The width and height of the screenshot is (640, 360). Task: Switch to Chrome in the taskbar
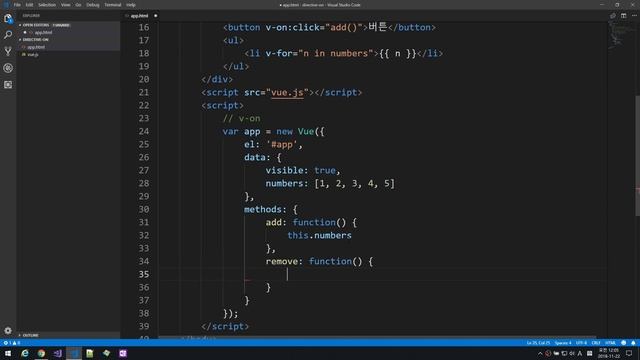[41, 353]
